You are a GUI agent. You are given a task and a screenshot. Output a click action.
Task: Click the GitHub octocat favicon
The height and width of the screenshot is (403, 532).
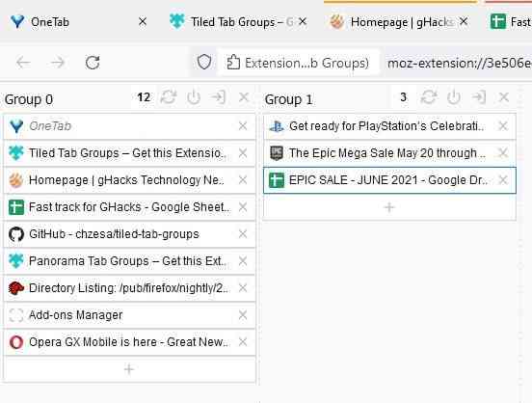[16, 234]
